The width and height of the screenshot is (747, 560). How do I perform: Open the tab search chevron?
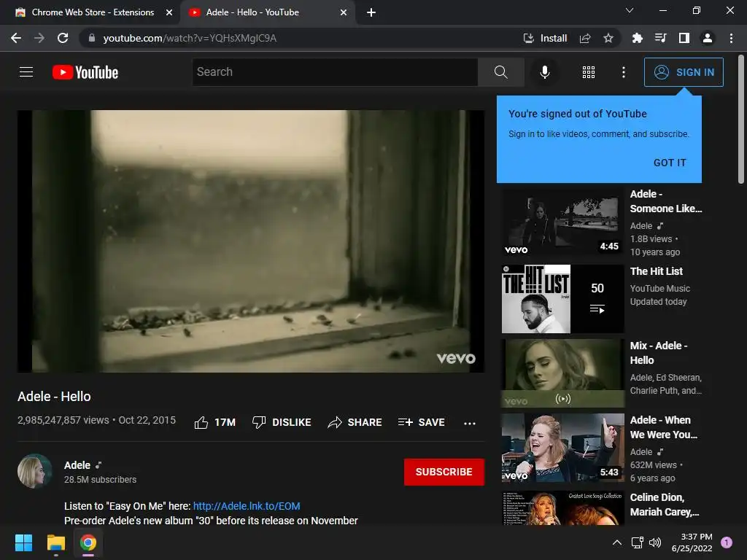[x=630, y=10]
